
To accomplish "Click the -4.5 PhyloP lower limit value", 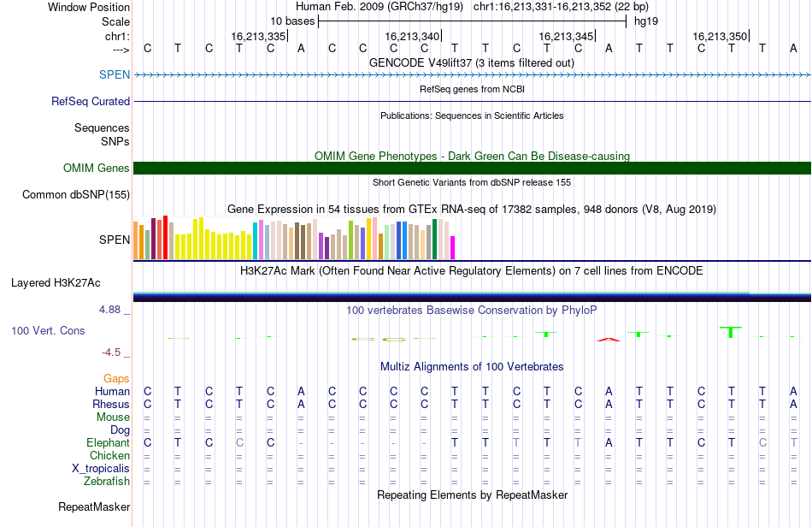I will pyautogui.click(x=111, y=352).
